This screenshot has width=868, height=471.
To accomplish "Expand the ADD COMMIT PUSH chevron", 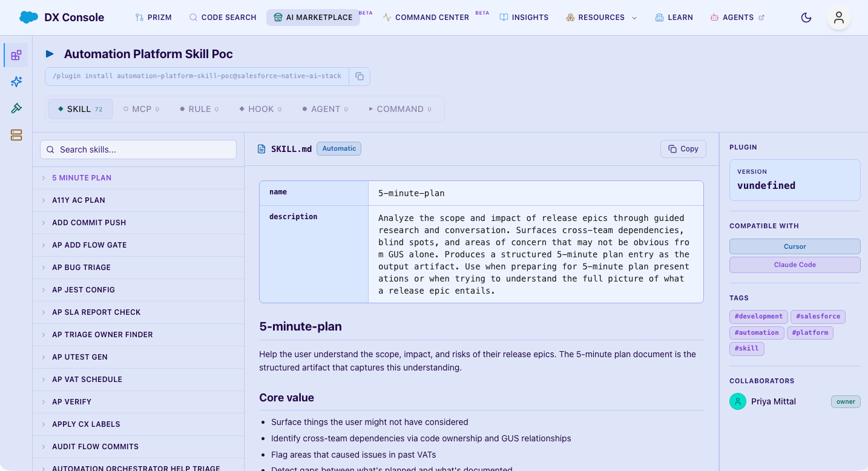I will coord(44,223).
